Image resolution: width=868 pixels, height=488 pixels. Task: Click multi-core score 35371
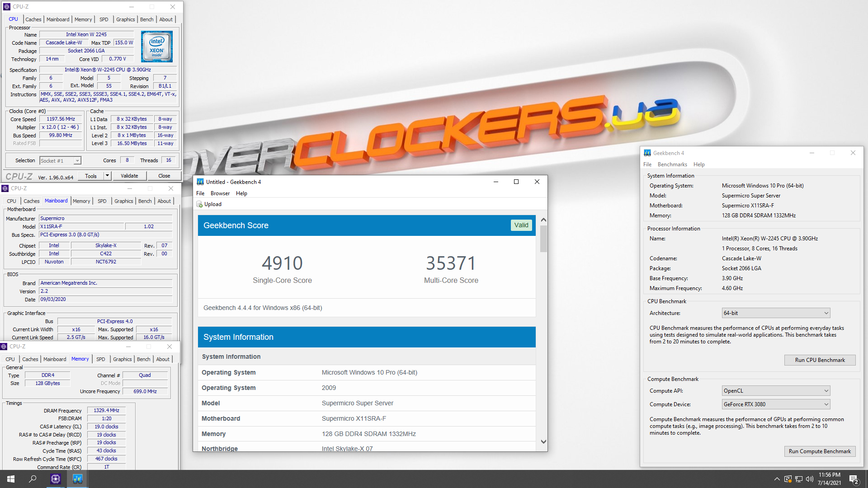[x=451, y=263]
